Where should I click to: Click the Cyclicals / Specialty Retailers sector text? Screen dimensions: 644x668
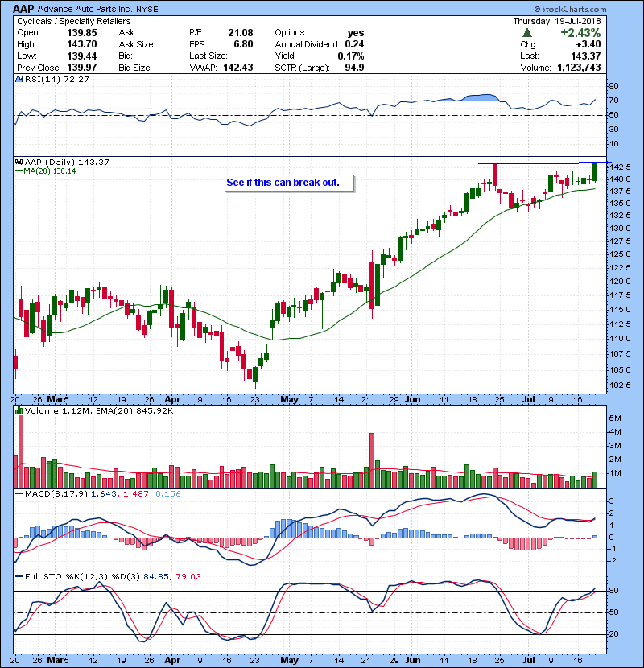coord(74,21)
